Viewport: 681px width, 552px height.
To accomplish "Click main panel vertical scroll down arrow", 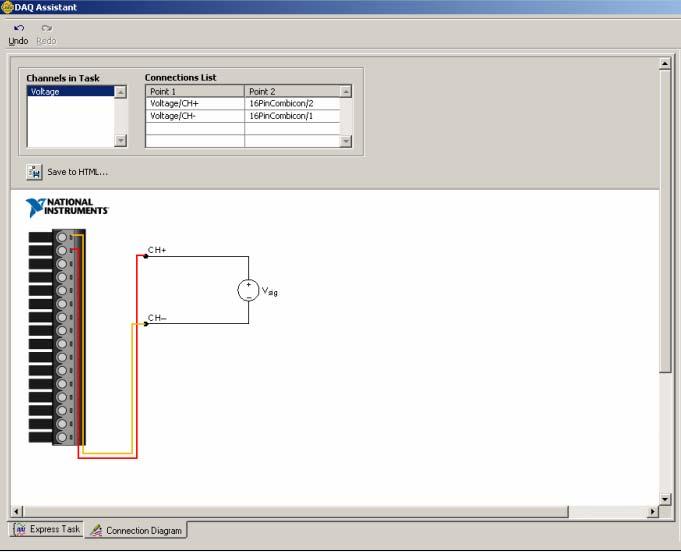I will pos(665,499).
